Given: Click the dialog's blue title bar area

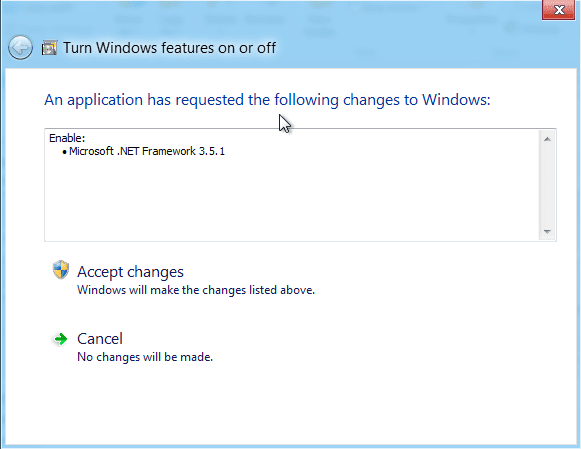Looking at the screenshot, I should 408,48.
